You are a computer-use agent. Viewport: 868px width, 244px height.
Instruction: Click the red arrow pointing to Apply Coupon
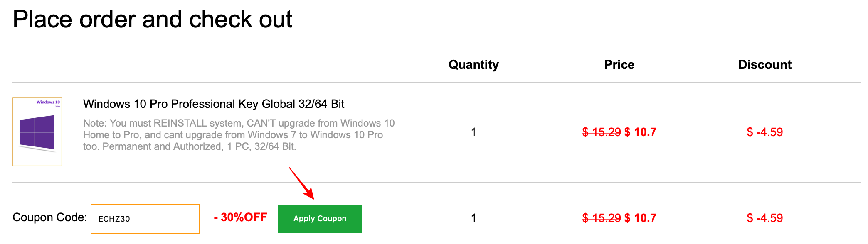pos(301,183)
